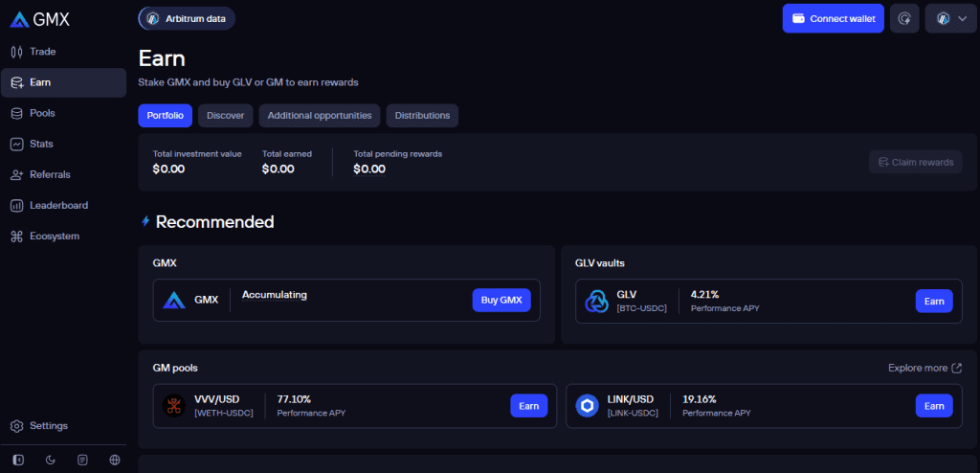Image resolution: width=980 pixels, height=473 pixels.
Task: Click the LINK/USD Chainlink token icon
Action: (587, 405)
